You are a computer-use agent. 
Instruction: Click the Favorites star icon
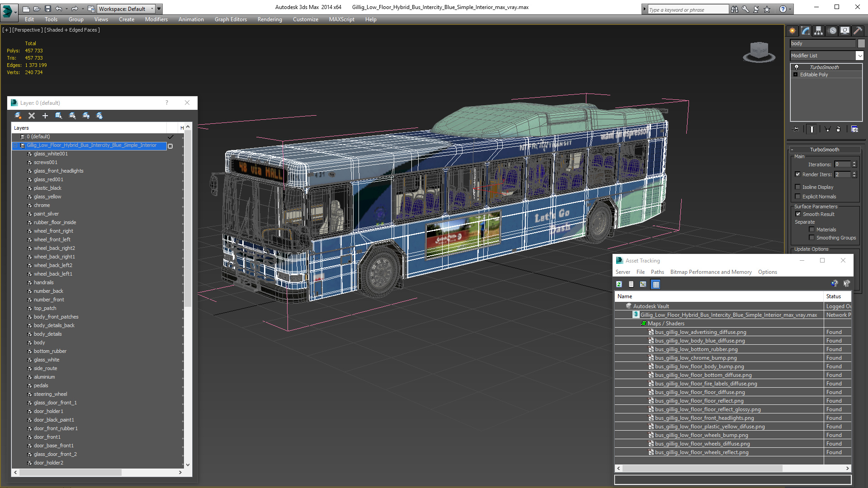click(767, 9)
